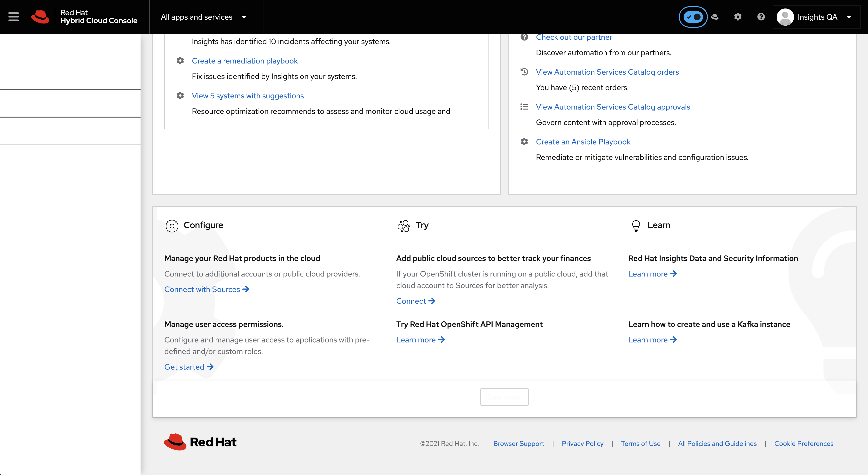Open Cookie Preferences in the footer
The image size is (868, 475).
pyautogui.click(x=804, y=444)
